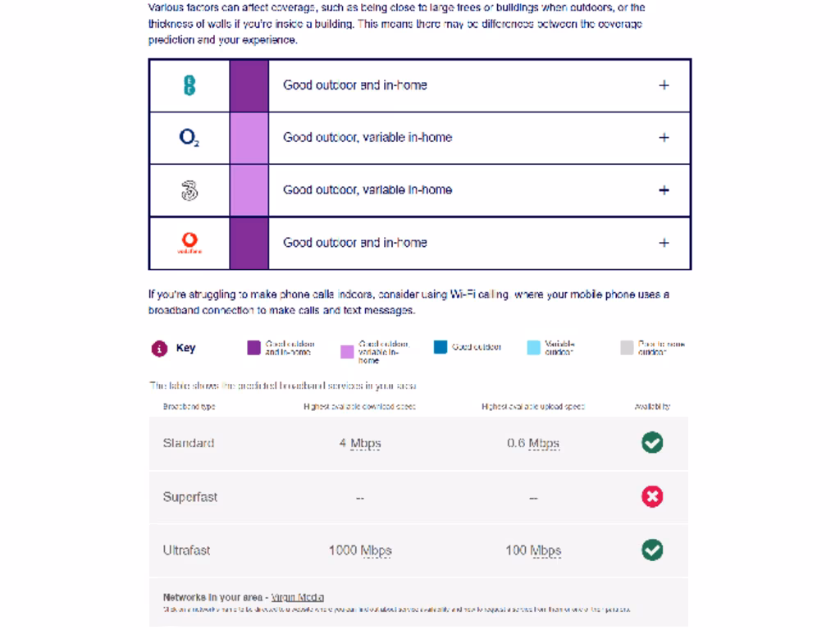Screen dimensions: 840x630
Task: Click the Ultrafast green availability tick
Action: tap(652, 550)
